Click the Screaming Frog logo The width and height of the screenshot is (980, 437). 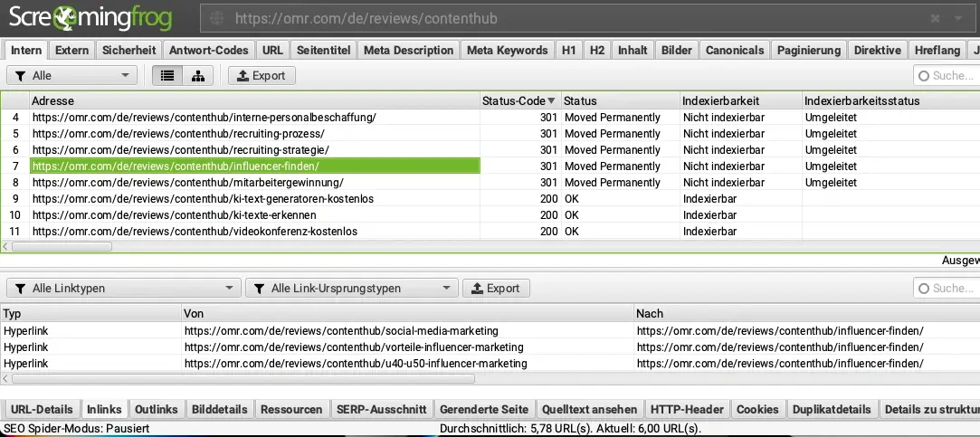(90, 19)
